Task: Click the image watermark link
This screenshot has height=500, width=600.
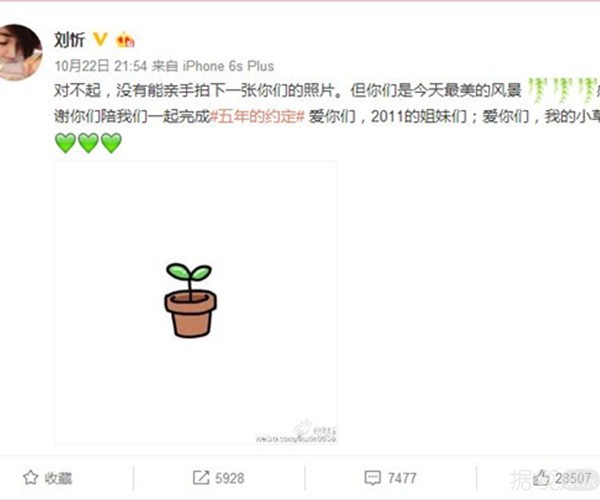Action: click(x=296, y=433)
